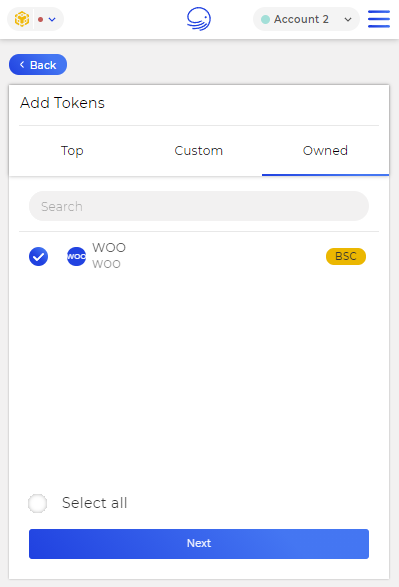
Task: Uncheck the WOO token checkbox
Action: tap(39, 256)
